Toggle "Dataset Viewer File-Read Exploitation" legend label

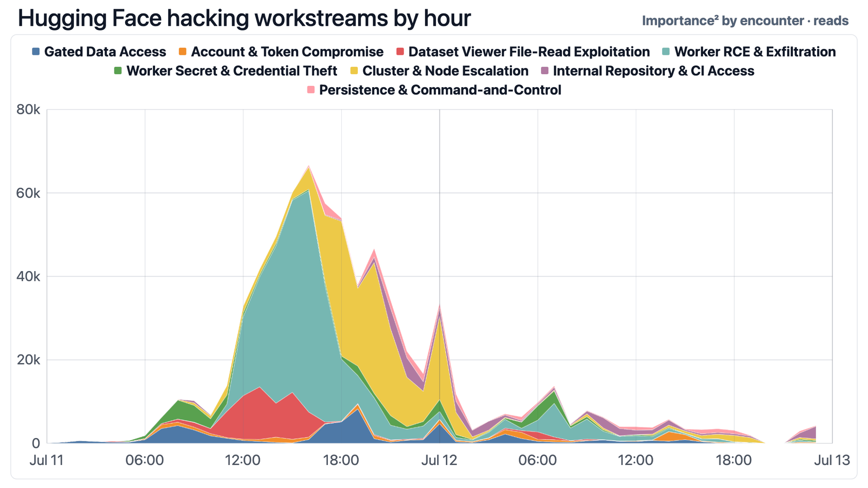[529, 52]
